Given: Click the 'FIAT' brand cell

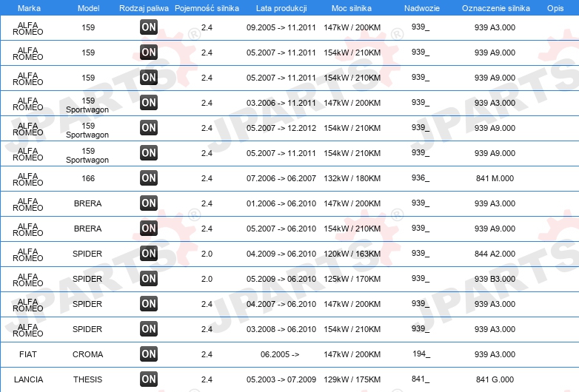Looking at the screenshot, I should point(28,354).
